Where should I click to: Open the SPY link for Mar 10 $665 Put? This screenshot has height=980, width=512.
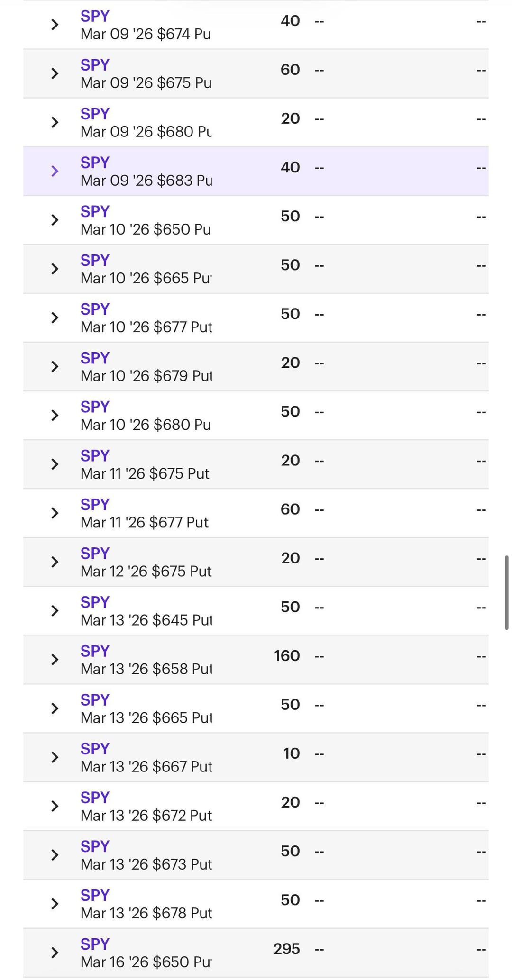click(x=95, y=260)
